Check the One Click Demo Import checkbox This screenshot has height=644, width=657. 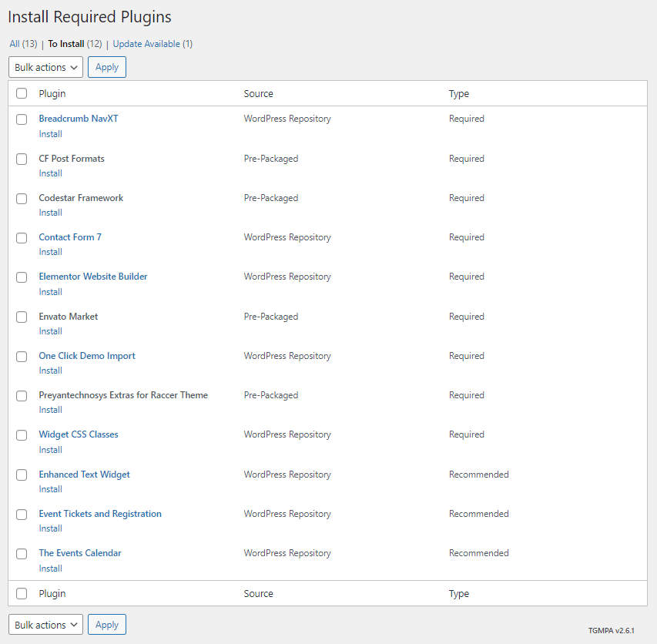pyautogui.click(x=22, y=356)
